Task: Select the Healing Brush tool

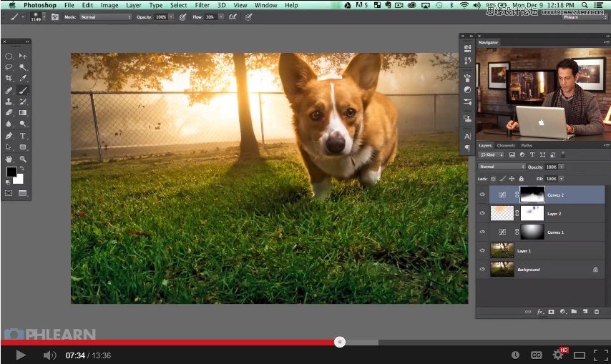Action: pos(9,90)
